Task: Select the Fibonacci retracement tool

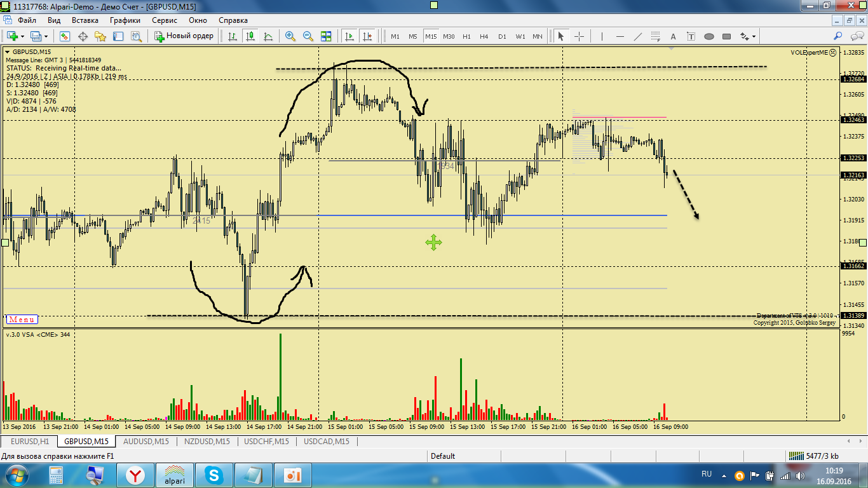Action: point(656,36)
